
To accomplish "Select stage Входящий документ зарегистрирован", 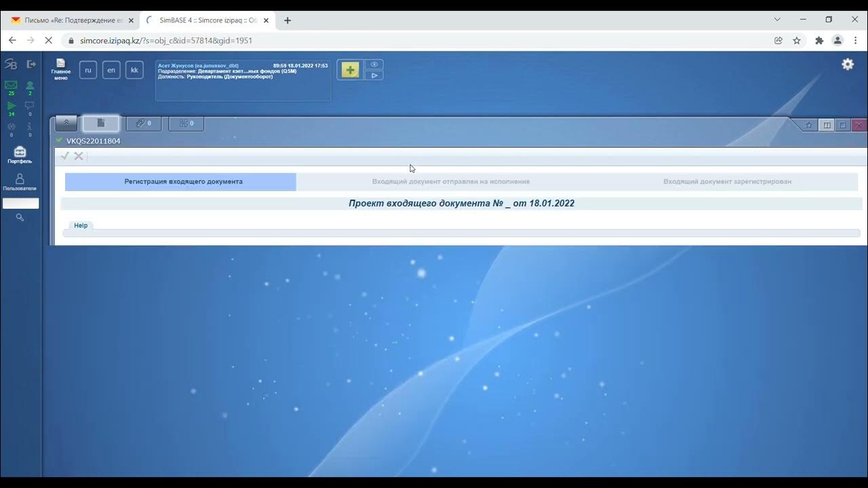I will (x=727, y=182).
